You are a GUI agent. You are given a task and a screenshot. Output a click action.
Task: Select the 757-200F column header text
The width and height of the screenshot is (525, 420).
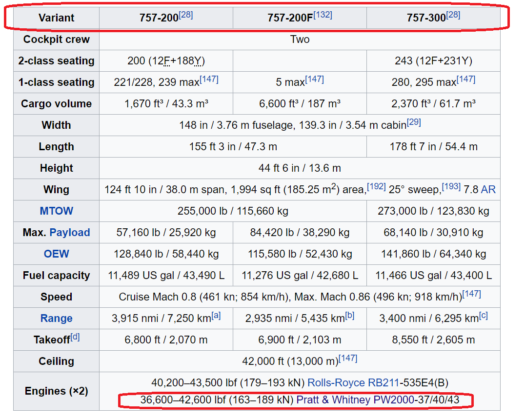tap(290, 18)
